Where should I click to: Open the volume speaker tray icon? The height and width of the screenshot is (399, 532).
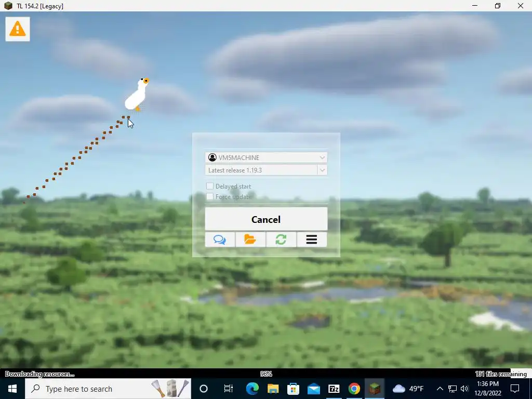464,389
